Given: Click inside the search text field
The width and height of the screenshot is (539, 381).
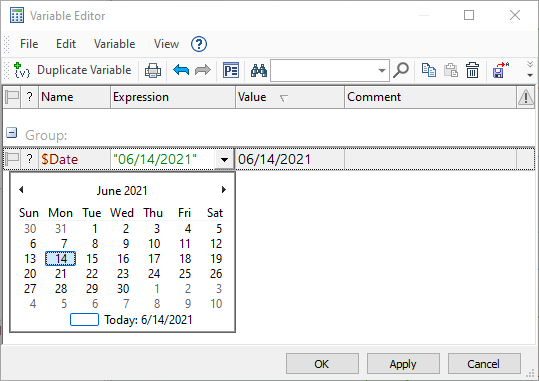Looking at the screenshot, I should click(x=323, y=71).
